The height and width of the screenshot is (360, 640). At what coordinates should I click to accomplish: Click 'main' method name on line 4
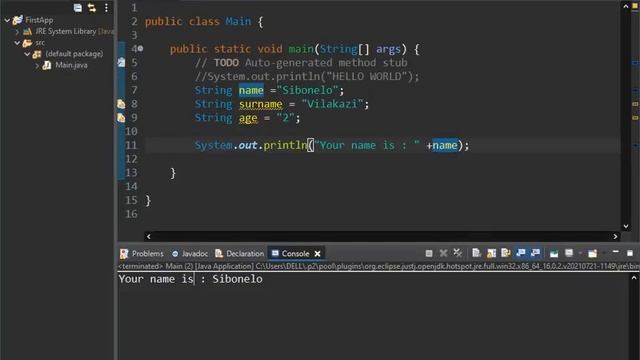coord(301,49)
